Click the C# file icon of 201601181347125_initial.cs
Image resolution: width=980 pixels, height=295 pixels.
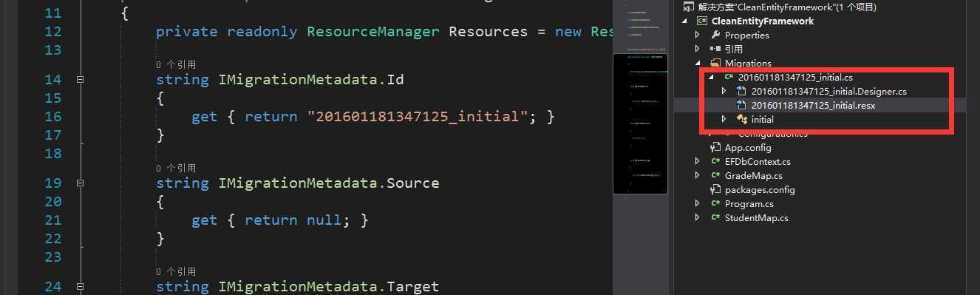point(729,77)
